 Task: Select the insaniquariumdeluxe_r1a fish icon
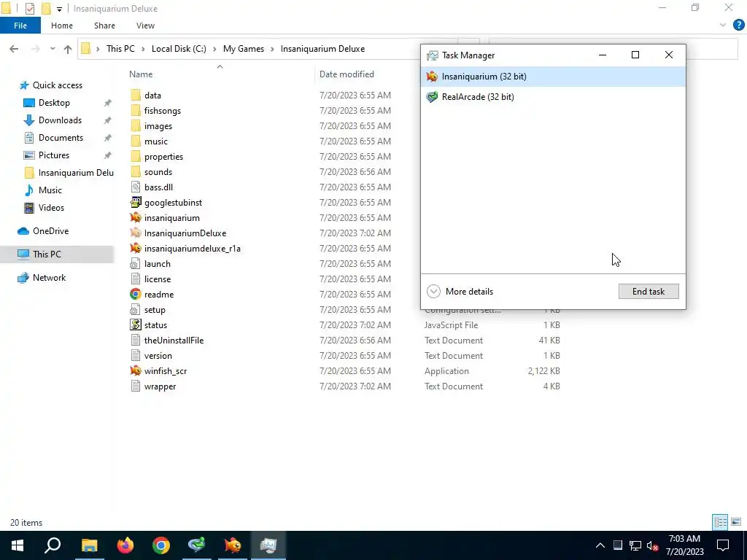[x=136, y=248]
